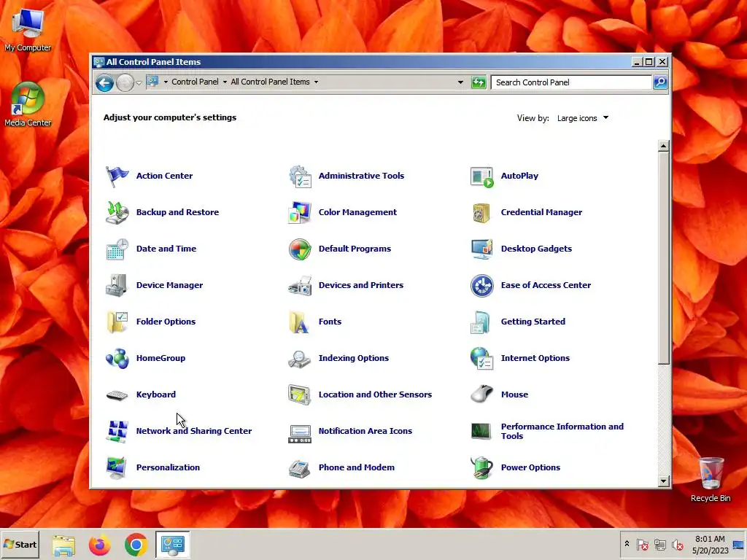Click the scrollbar up arrow

click(x=664, y=146)
